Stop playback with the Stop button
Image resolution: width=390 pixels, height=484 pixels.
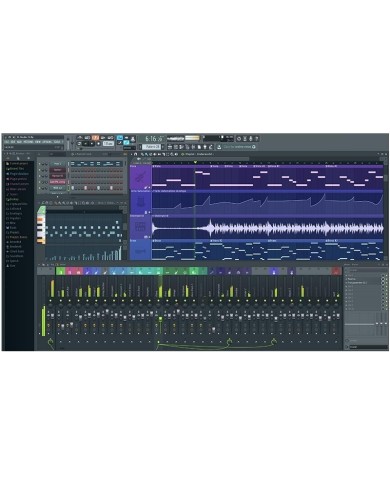(92, 144)
